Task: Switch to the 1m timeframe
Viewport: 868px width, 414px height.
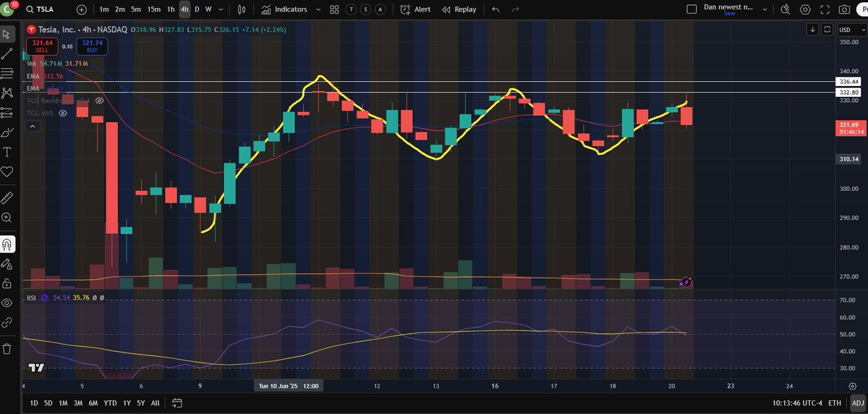Action: (x=104, y=9)
